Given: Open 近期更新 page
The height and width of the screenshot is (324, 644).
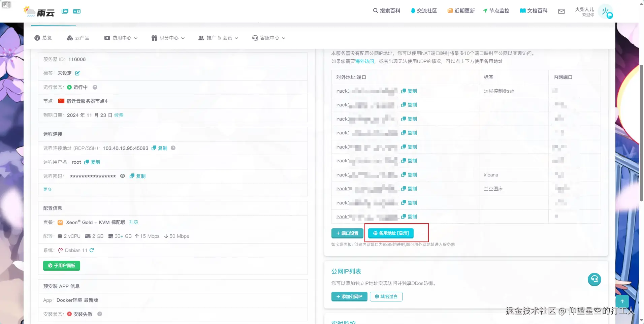Looking at the screenshot, I should 461,11.
